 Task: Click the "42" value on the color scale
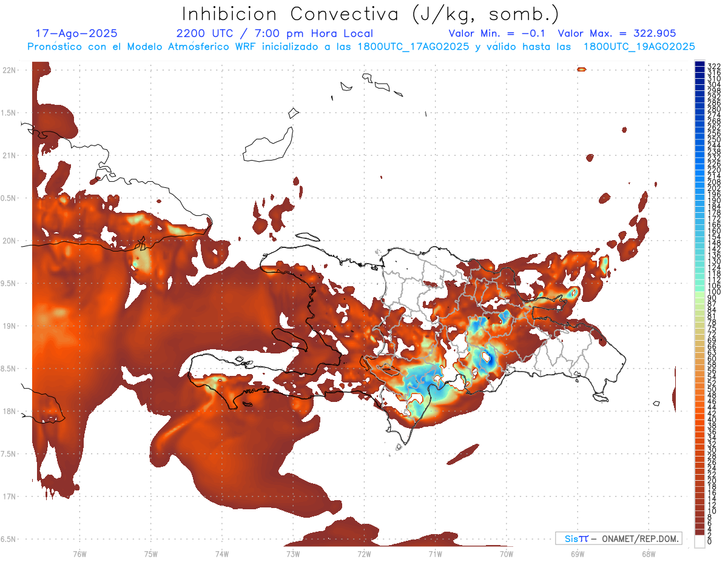coord(712,413)
